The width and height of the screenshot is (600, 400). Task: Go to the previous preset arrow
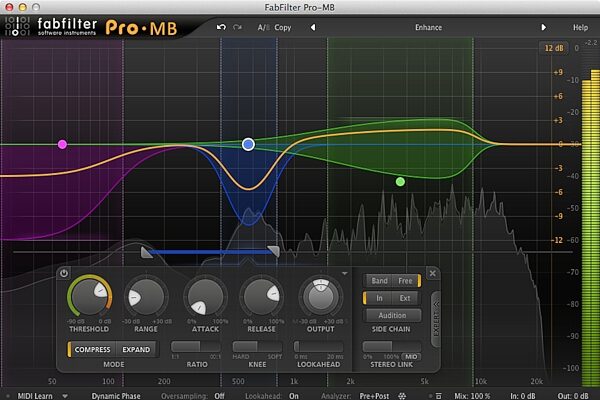(x=313, y=27)
